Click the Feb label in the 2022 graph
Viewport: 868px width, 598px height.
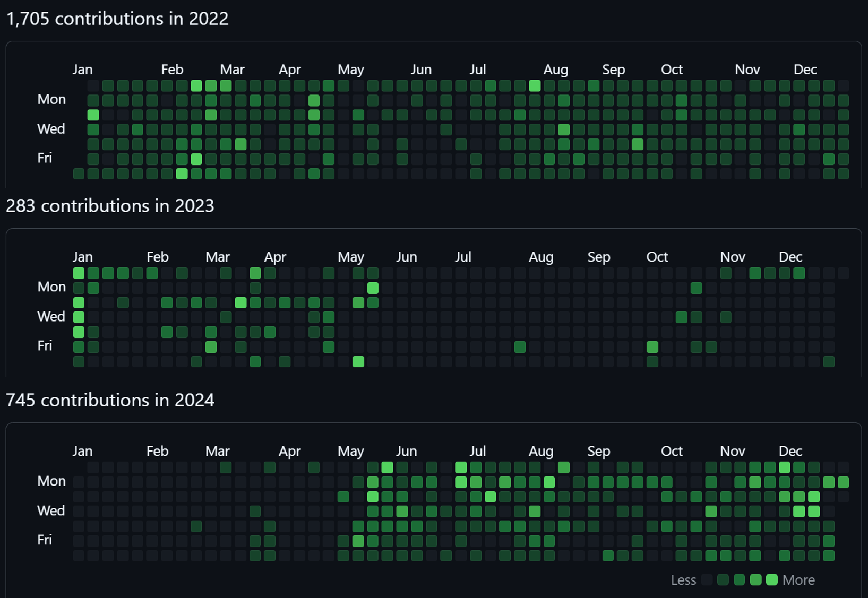(x=172, y=70)
